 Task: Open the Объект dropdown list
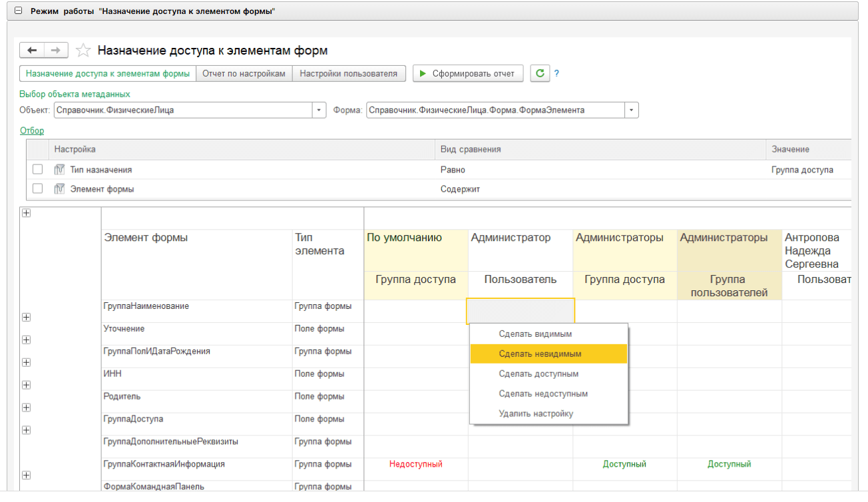pyautogui.click(x=320, y=111)
